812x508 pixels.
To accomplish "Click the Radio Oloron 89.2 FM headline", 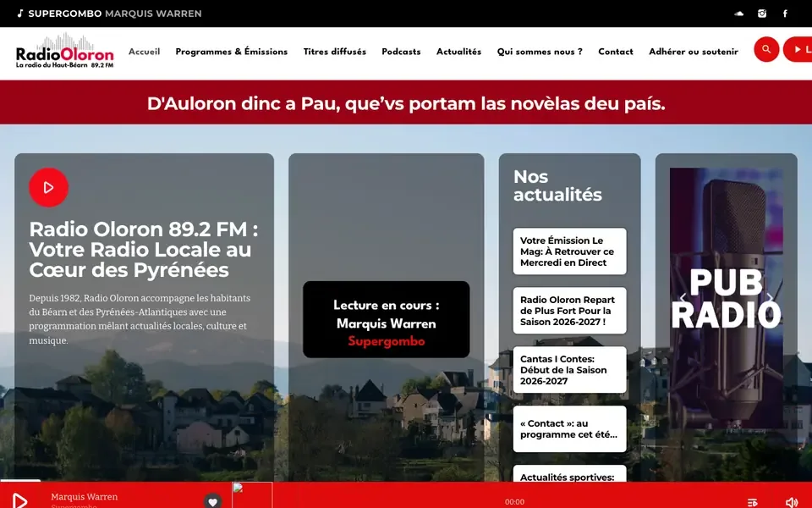I will 144,249.
